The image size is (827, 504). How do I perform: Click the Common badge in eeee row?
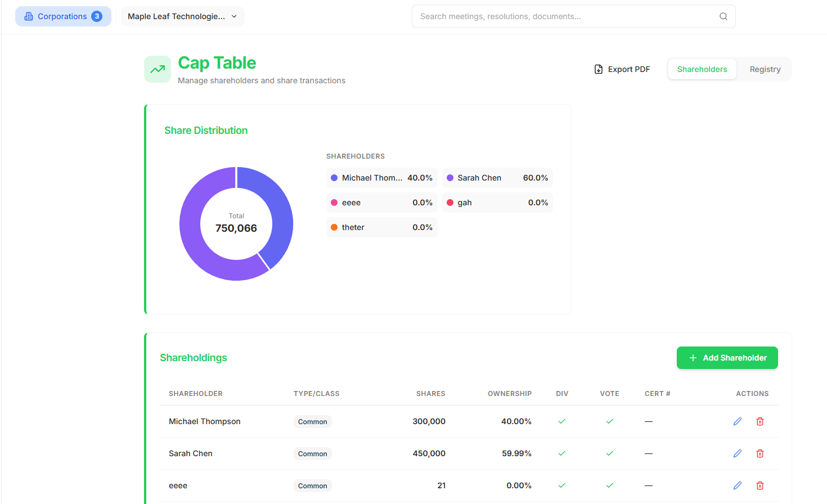point(313,485)
